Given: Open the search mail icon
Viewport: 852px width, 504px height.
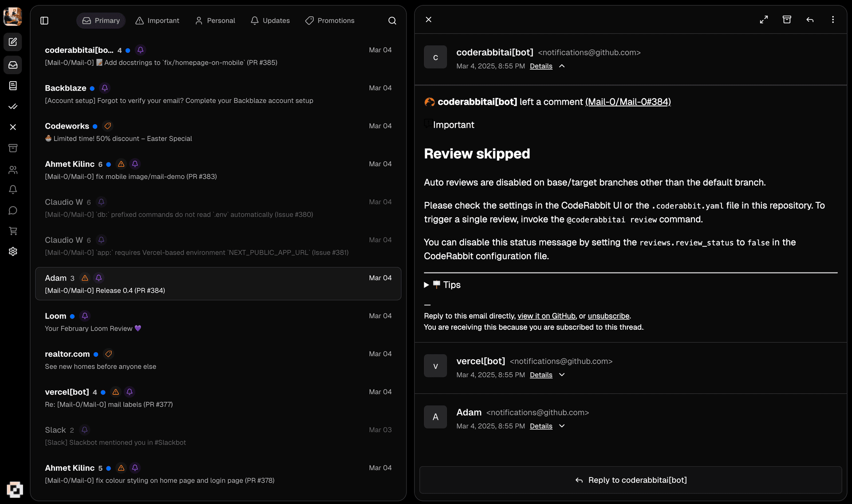Looking at the screenshot, I should (392, 20).
